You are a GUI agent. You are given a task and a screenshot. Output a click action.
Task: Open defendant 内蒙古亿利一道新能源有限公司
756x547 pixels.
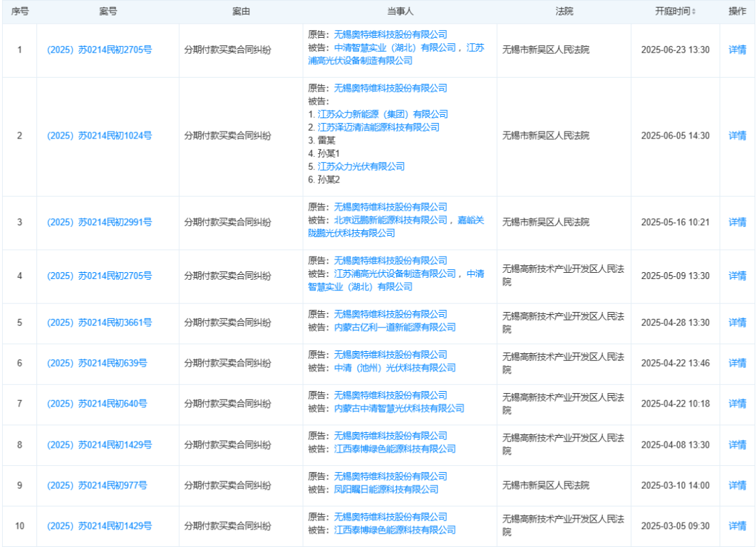coord(395,327)
